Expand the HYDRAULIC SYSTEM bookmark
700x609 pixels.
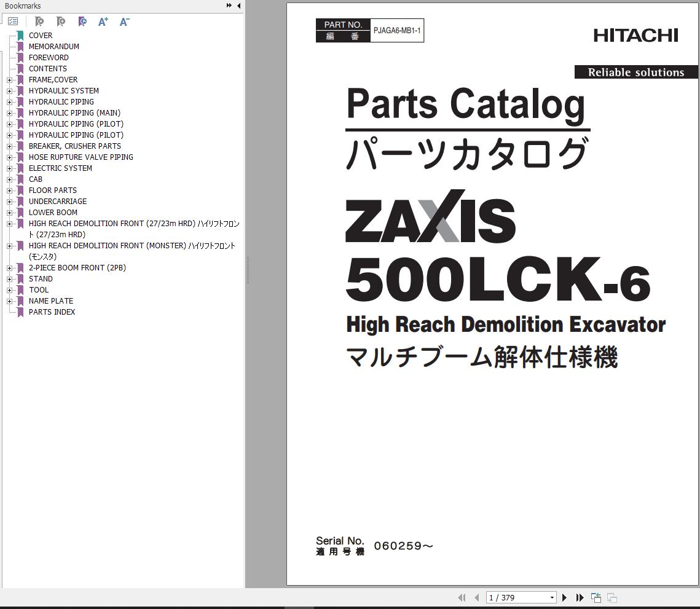(9, 91)
